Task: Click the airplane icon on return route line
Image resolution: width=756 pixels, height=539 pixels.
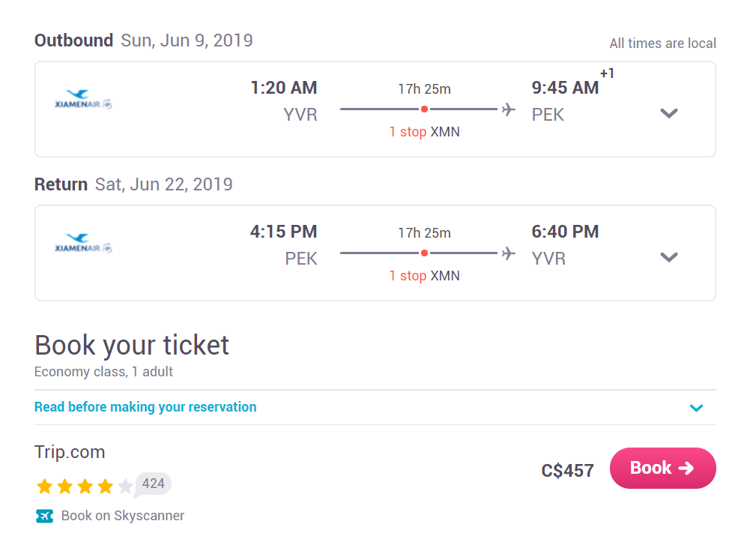Action: [508, 253]
